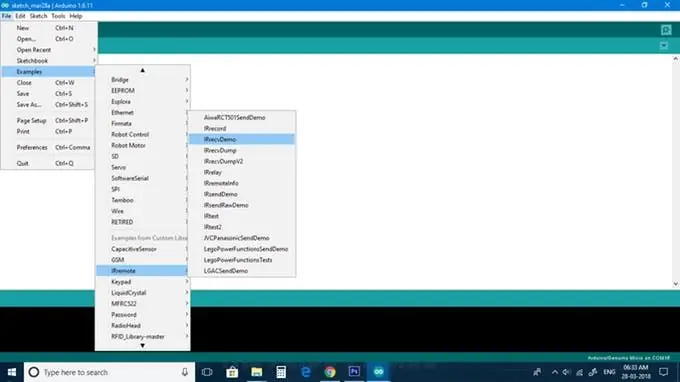Launch File Explorer from the taskbar
The height and width of the screenshot is (382, 680).
click(x=257, y=372)
